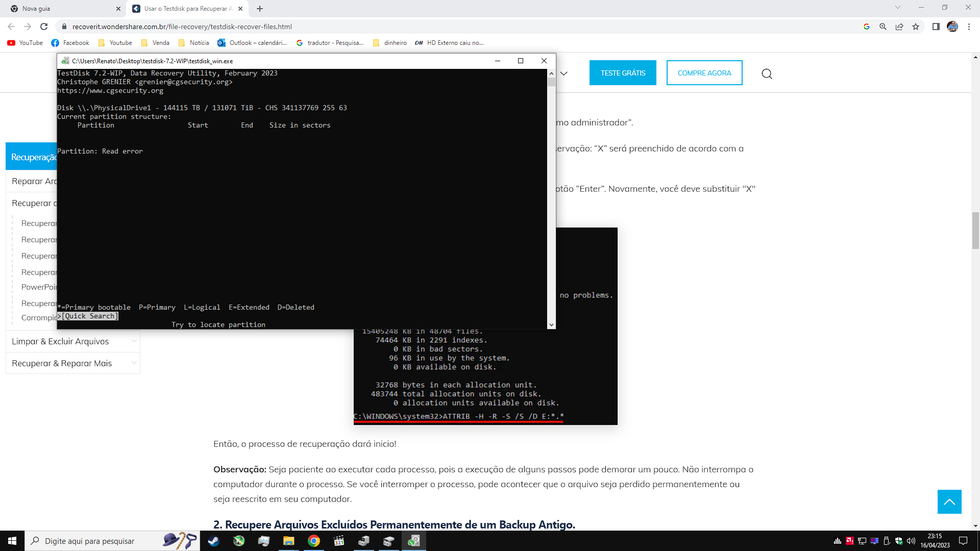Click the taskbar clock showing 23:15
This screenshot has height=551, width=980.
tap(935, 541)
